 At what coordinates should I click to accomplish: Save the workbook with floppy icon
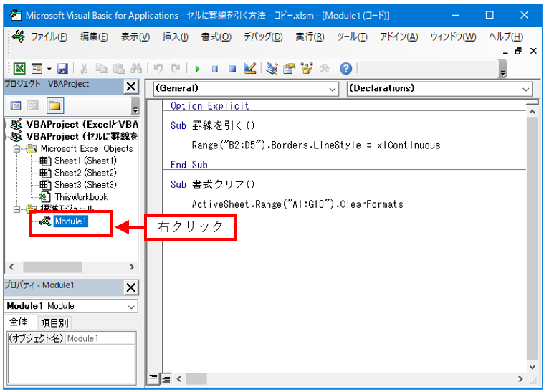(x=62, y=68)
